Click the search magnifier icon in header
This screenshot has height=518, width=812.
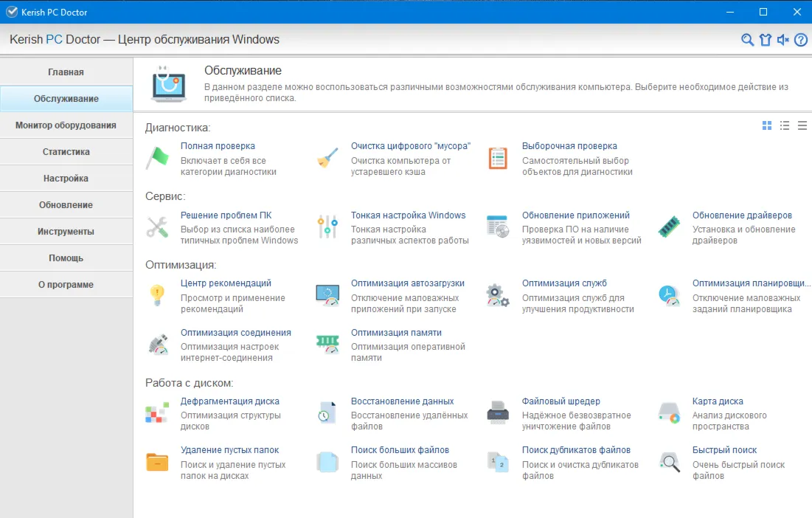point(747,40)
